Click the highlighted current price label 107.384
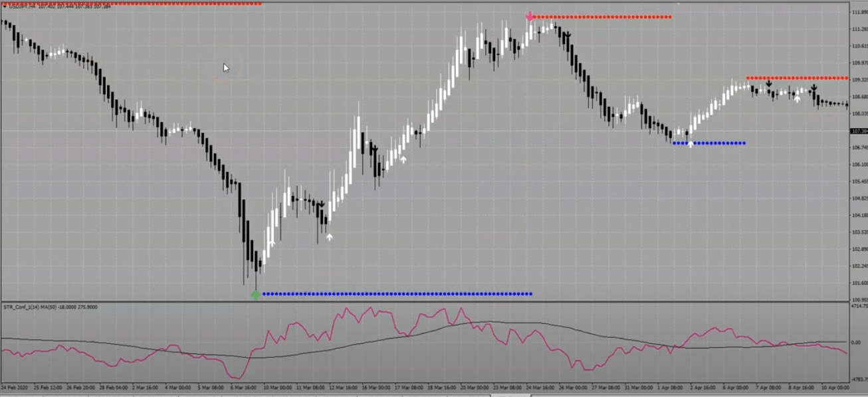This screenshot has width=868, height=397. (859, 131)
